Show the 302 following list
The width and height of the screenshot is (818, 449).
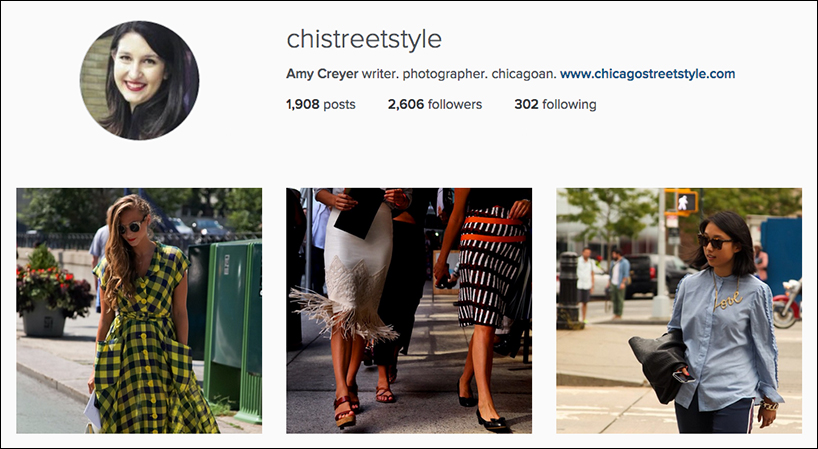click(x=555, y=104)
